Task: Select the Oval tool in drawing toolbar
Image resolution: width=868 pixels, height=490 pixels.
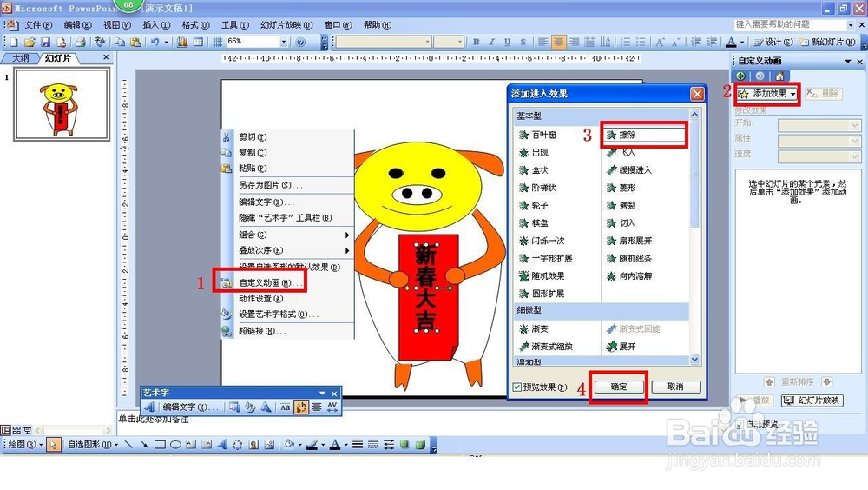Action: tap(175, 445)
